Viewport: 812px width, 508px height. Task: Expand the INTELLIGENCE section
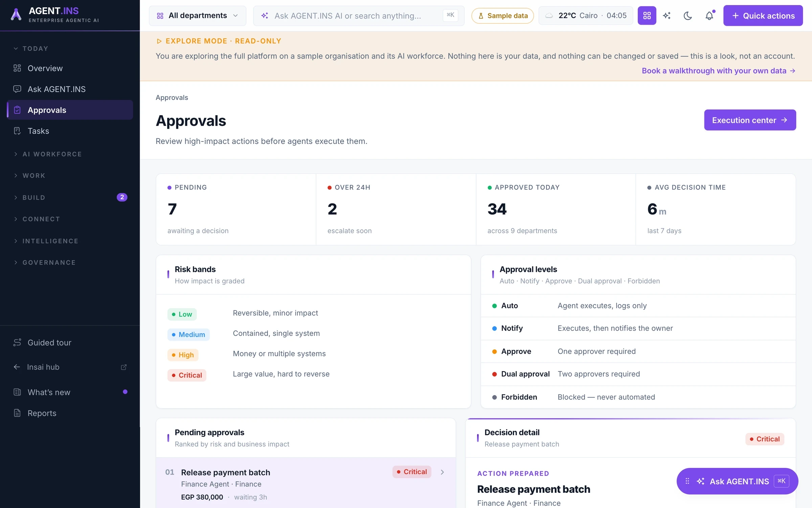click(x=46, y=241)
